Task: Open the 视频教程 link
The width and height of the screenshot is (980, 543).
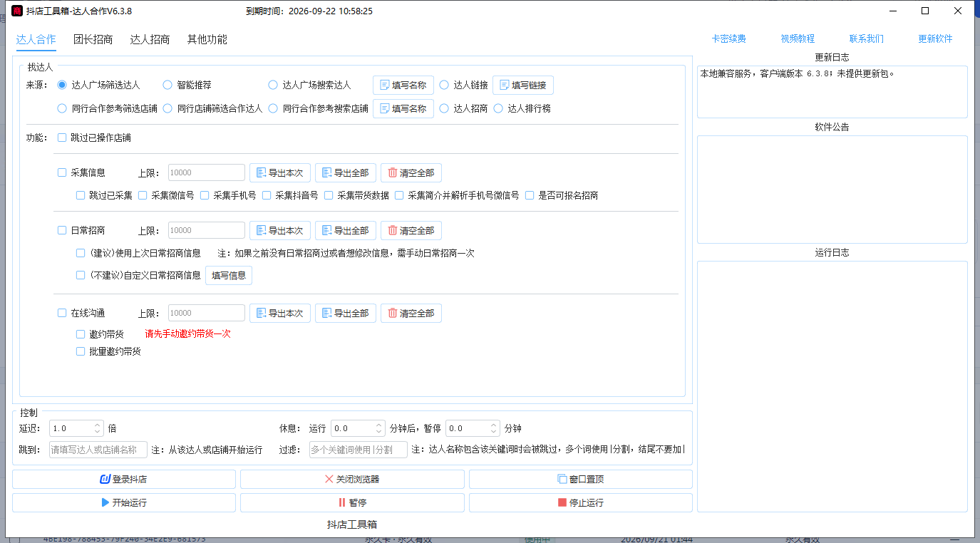Action: [798, 39]
